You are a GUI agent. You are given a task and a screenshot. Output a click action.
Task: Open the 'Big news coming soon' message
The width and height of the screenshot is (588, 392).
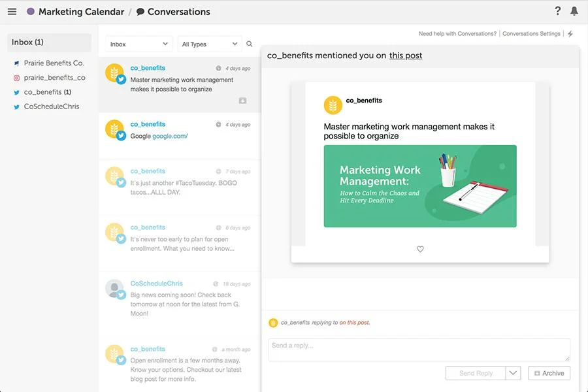180,302
